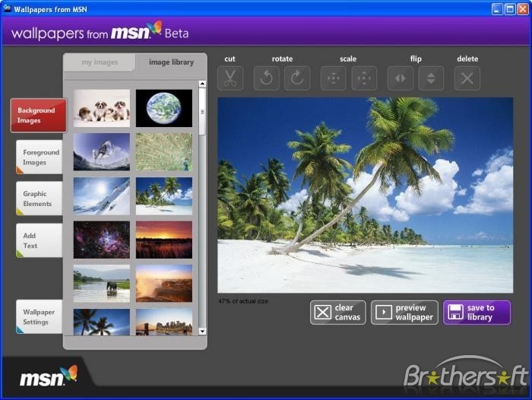Image resolution: width=532 pixels, height=400 pixels.
Task: Minimize the Wallpapers from MSN window
Action: tap(497, 9)
